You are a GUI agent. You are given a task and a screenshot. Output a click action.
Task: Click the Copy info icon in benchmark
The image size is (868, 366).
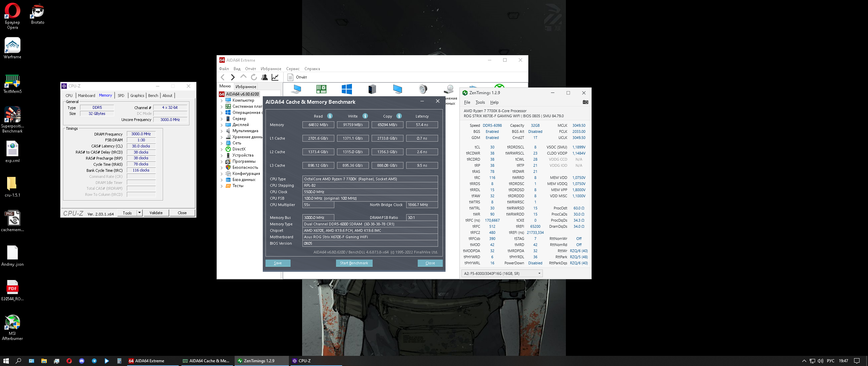(x=399, y=116)
